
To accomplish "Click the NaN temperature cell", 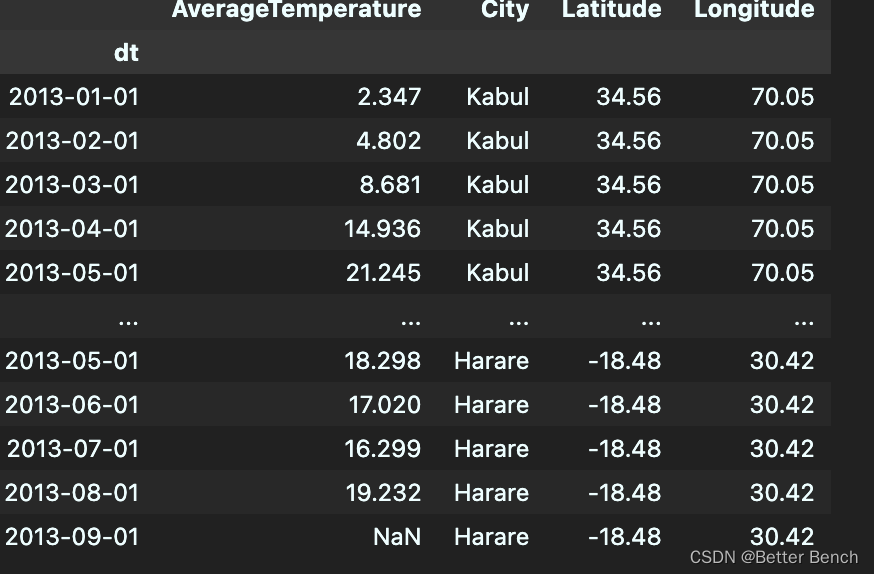I will pyautogui.click(x=397, y=537).
